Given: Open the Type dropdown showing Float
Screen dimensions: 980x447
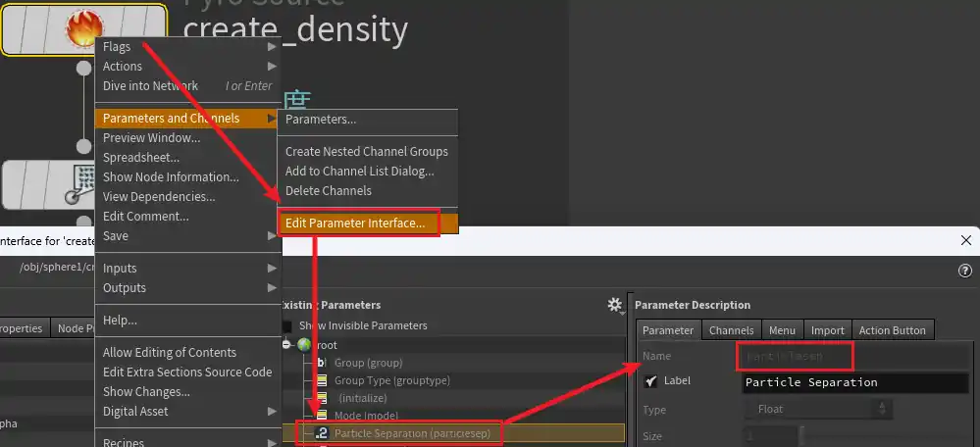Looking at the screenshot, I should point(823,409).
